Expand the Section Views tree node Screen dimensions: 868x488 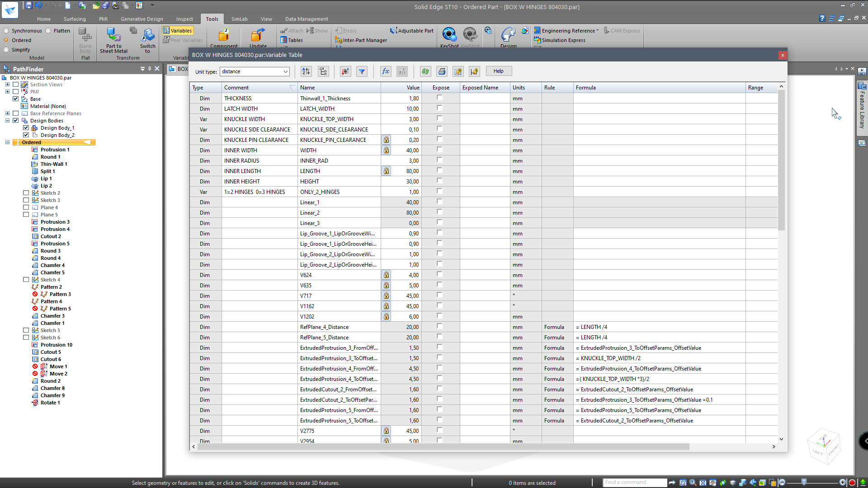(7, 84)
